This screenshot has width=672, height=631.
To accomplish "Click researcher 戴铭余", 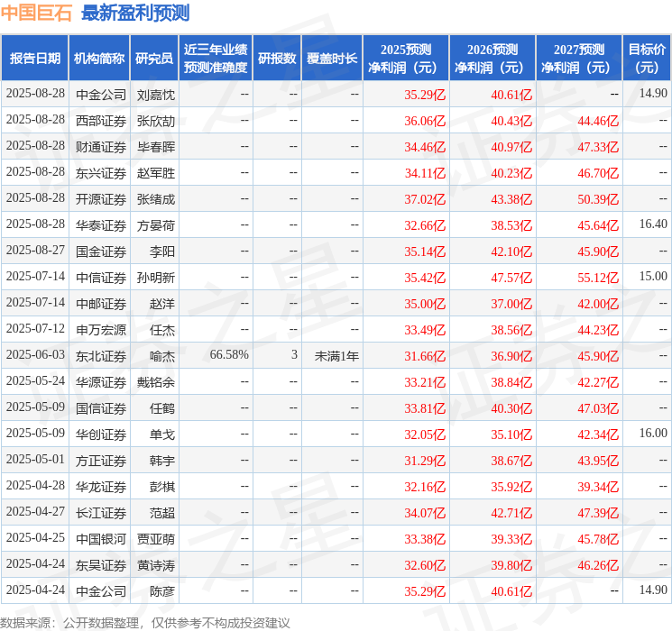I will 156,382.
